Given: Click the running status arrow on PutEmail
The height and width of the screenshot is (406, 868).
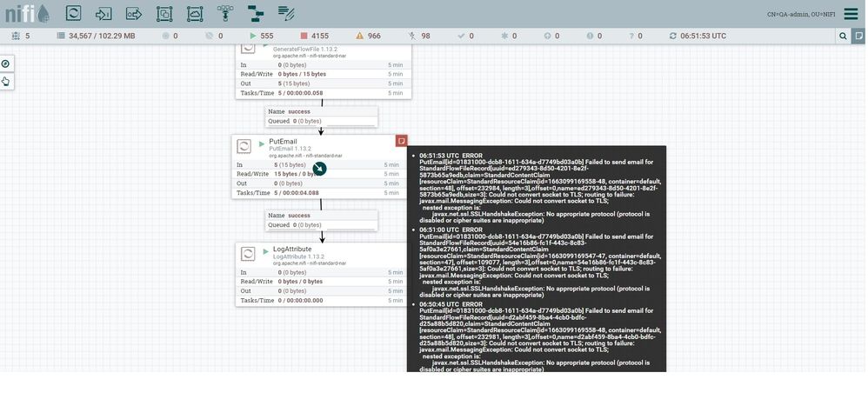Looking at the screenshot, I should 262,143.
